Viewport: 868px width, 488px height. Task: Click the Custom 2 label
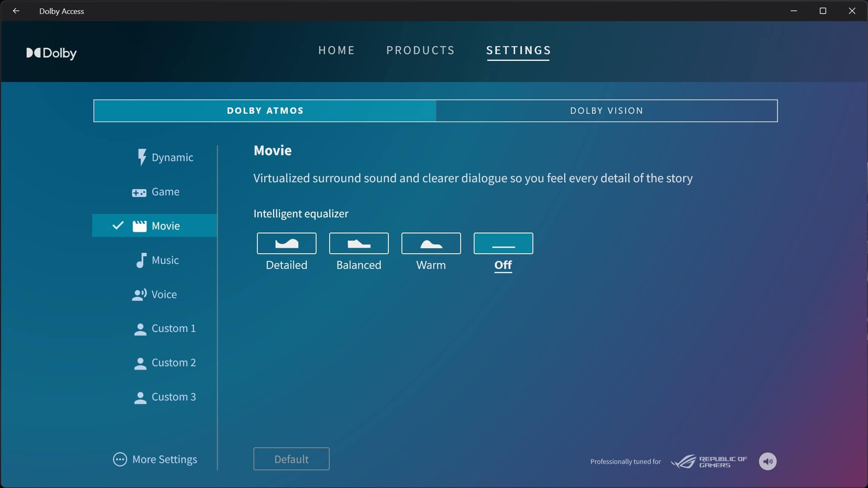[174, 363]
